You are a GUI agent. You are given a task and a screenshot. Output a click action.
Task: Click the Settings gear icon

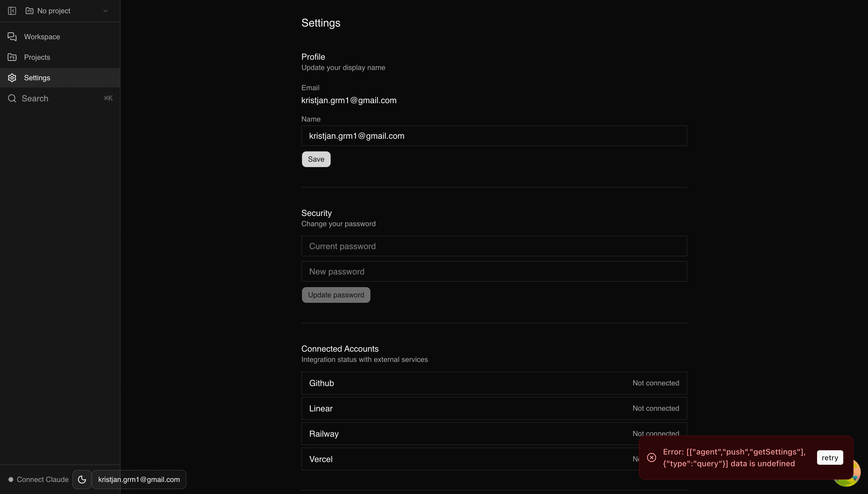pos(12,78)
